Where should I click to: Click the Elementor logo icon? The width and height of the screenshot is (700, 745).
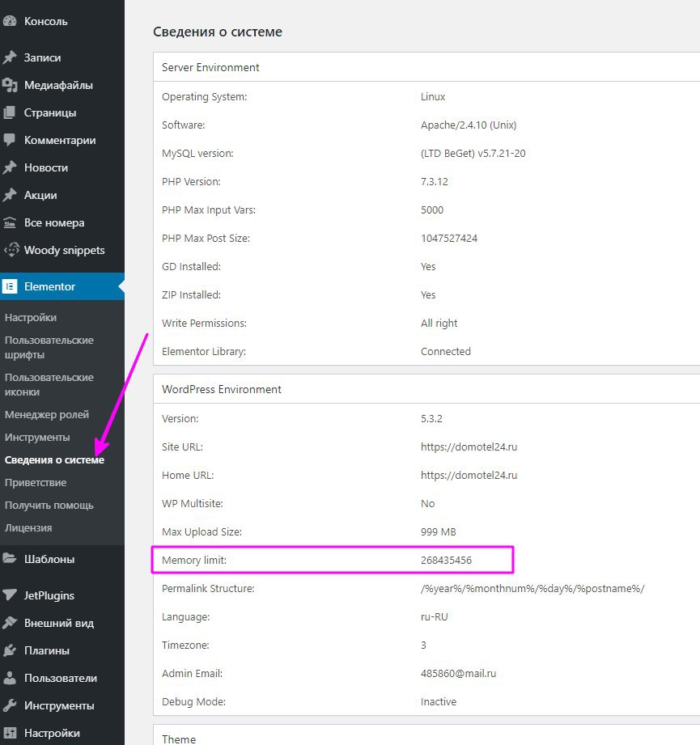click(10, 286)
